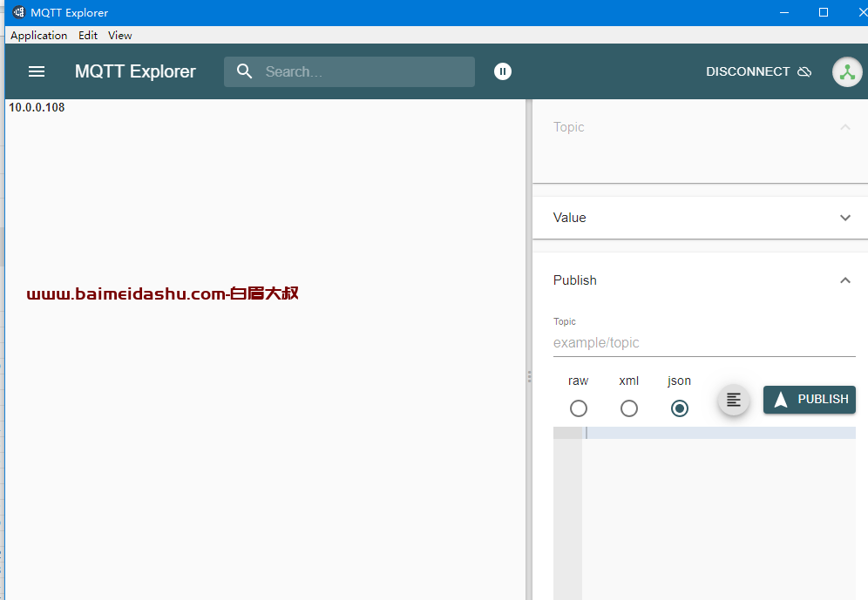This screenshot has width=868, height=600.
Task: Click the format JSON alignment icon
Action: pyautogui.click(x=734, y=399)
